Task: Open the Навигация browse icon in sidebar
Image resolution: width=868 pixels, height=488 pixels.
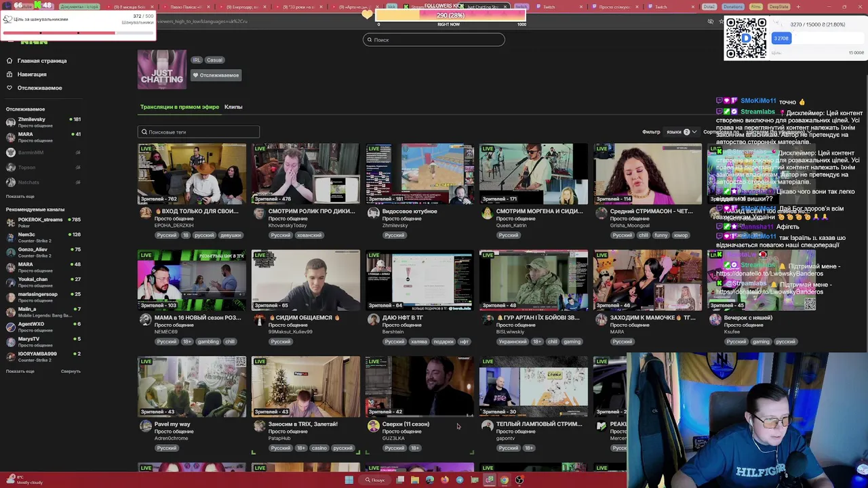Action: click(x=9, y=75)
